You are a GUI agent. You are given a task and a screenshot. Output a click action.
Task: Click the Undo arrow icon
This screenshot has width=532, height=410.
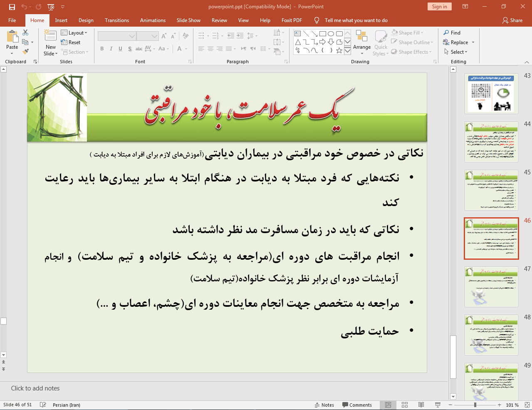point(24,7)
